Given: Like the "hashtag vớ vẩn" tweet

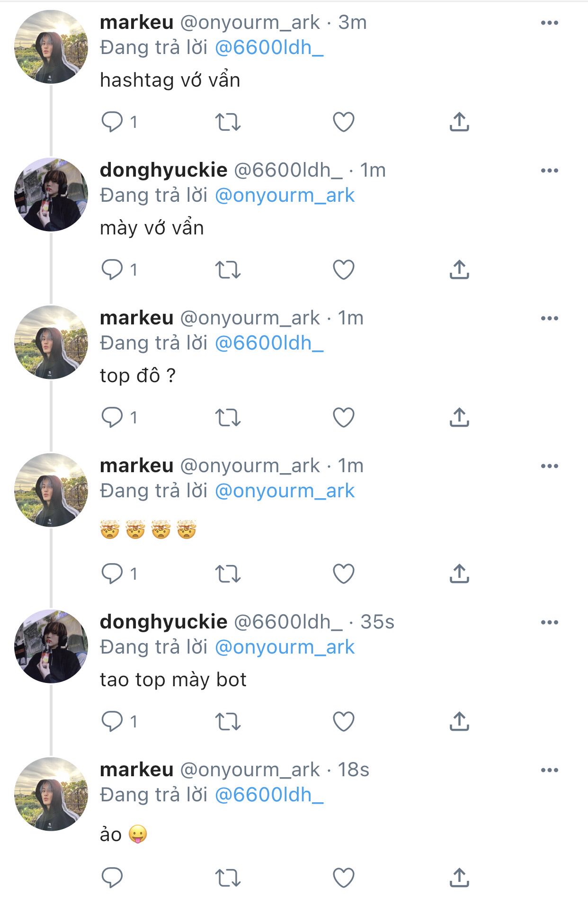Looking at the screenshot, I should [x=344, y=122].
